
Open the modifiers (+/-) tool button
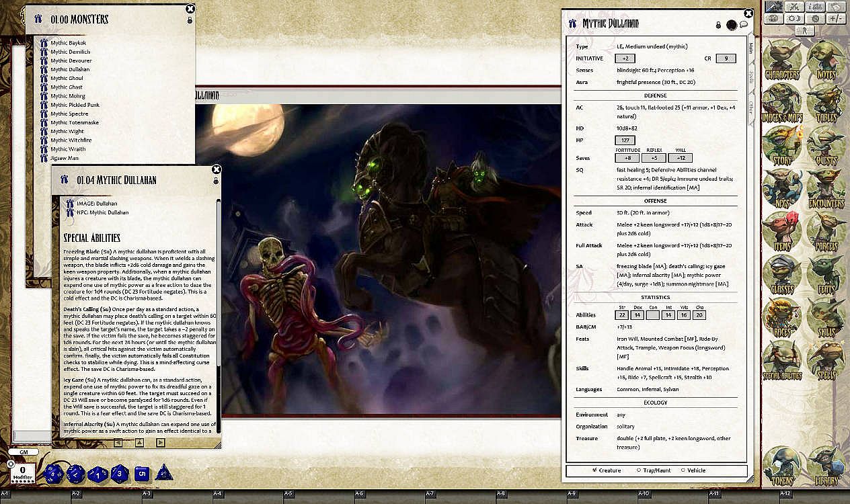837,18
